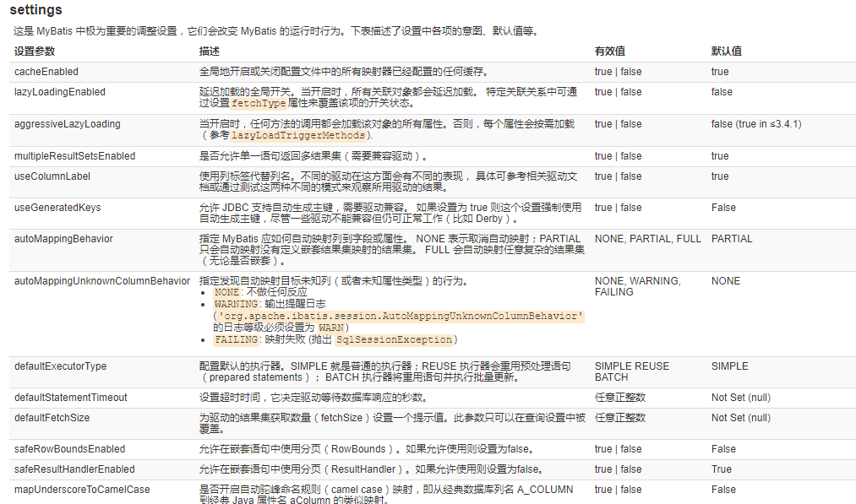Click the defaultExecutorType parameter name
The height and width of the screenshot is (504, 856).
(60, 366)
